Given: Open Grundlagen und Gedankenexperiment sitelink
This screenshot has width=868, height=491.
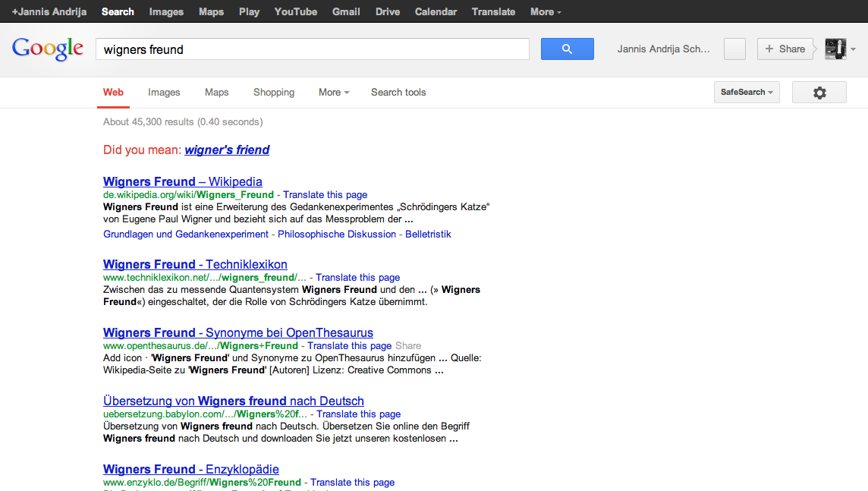Looking at the screenshot, I should (185, 234).
